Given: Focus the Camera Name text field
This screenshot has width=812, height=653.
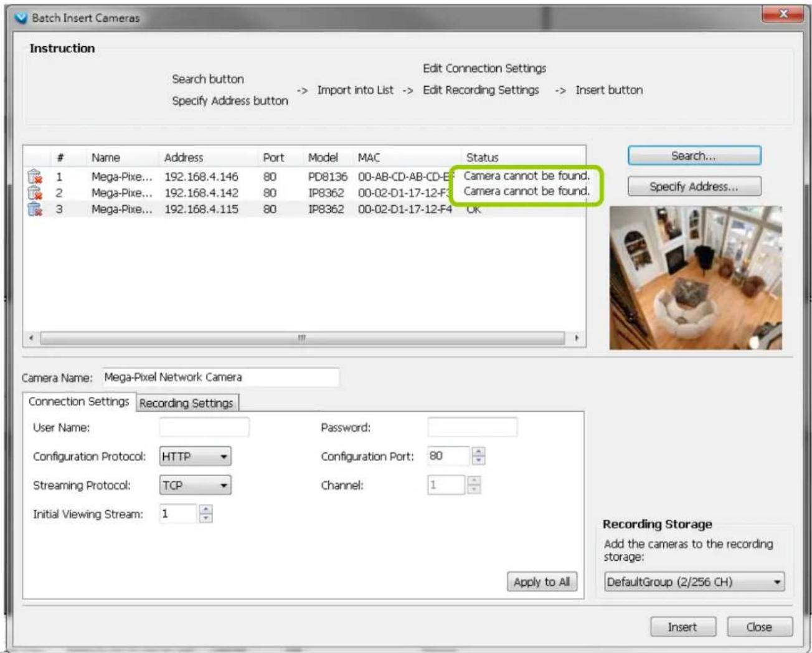Looking at the screenshot, I should click(x=221, y=377).
